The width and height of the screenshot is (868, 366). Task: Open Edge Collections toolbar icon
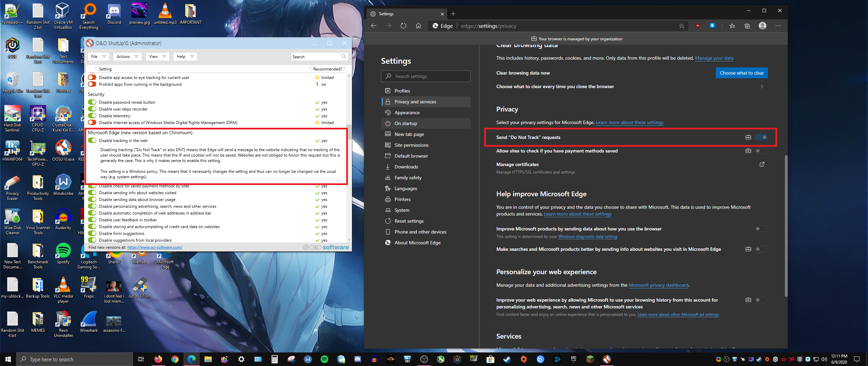pyautogui.click(x=747, y=26)
